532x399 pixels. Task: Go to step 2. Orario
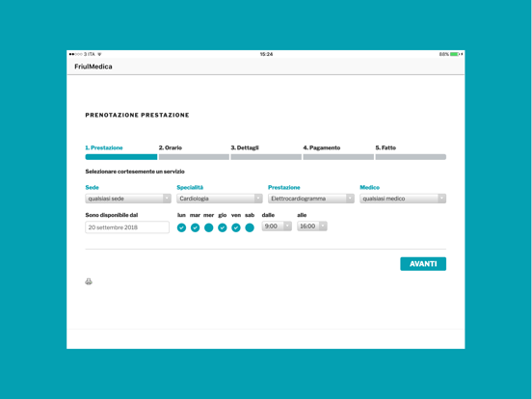click(171, 147)
